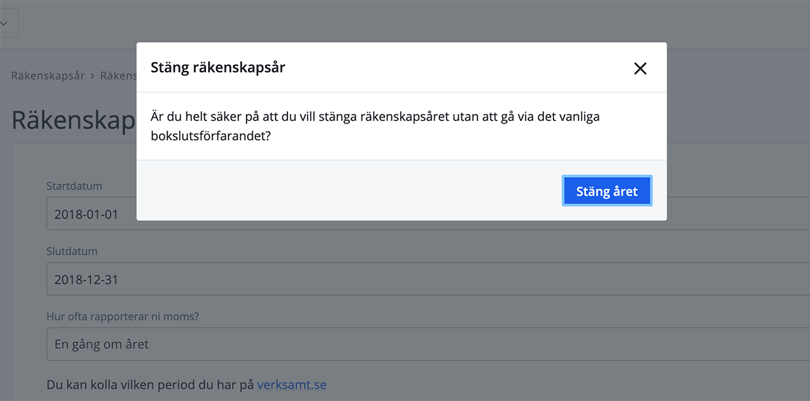The image size is (810, 401).
Task: Select the Slutdatum field showing 2018-12-31
Action: pos(428,279)
